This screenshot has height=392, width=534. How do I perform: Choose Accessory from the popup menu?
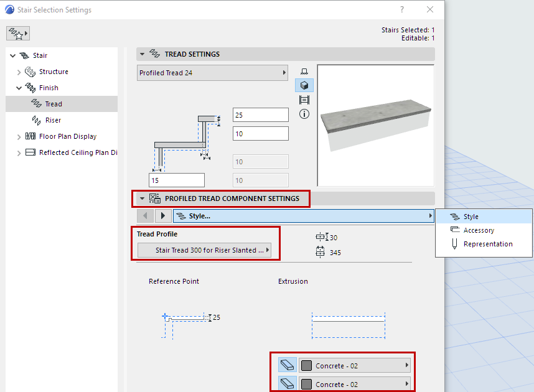pyautogui.click(x=484, y=230)
